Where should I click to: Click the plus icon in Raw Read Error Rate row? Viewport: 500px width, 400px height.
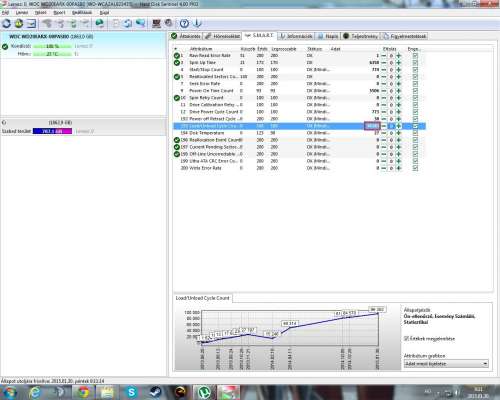coord(398,56)
